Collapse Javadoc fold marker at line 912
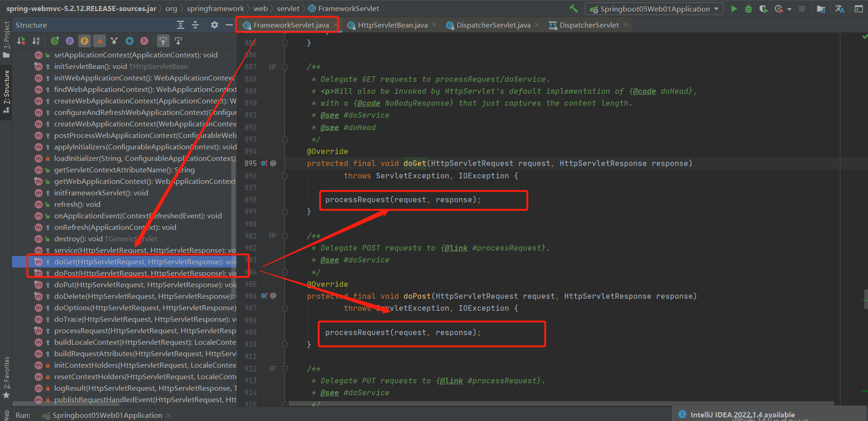The width and height of the screenshot is (868, 421). pos(285,369)
